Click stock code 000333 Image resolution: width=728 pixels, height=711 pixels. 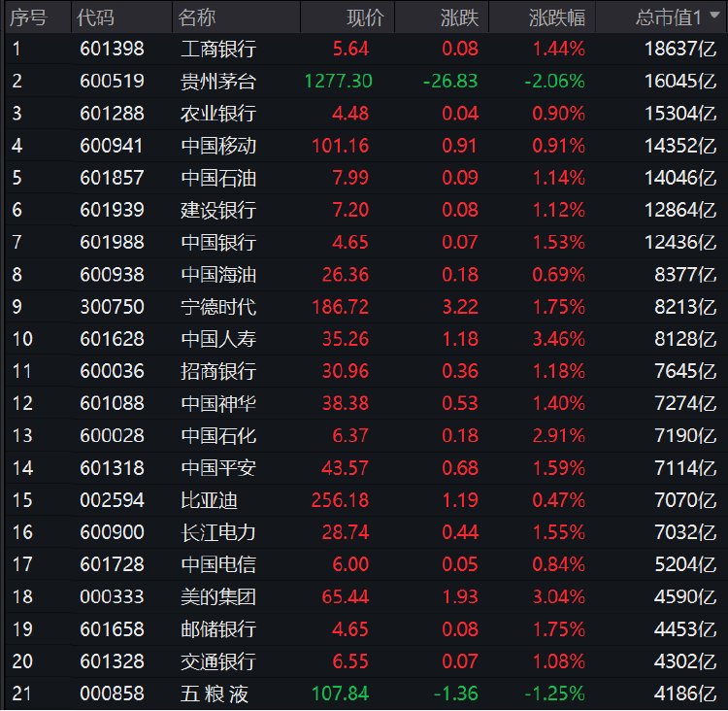click(x=112, y=597)
